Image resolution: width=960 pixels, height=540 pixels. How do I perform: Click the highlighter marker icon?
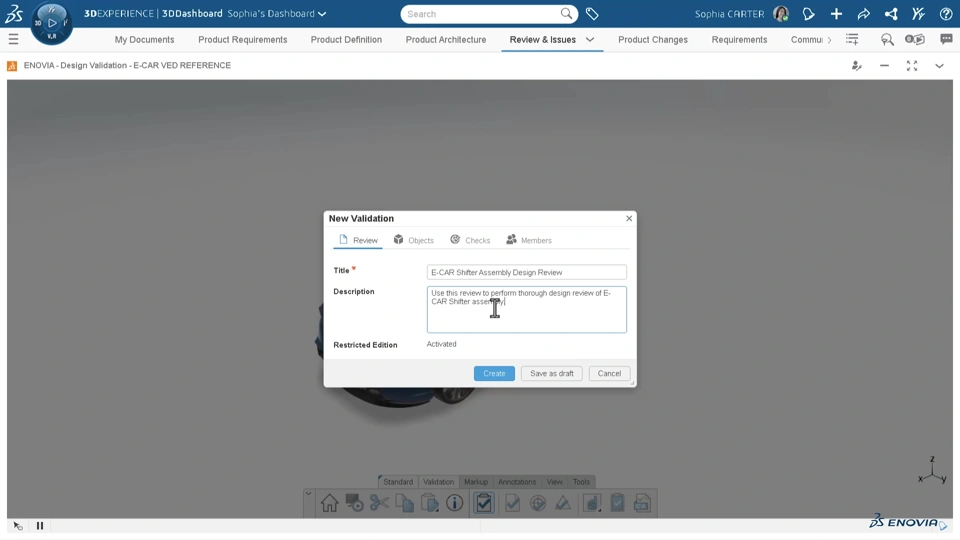click(x=563, y=503)
